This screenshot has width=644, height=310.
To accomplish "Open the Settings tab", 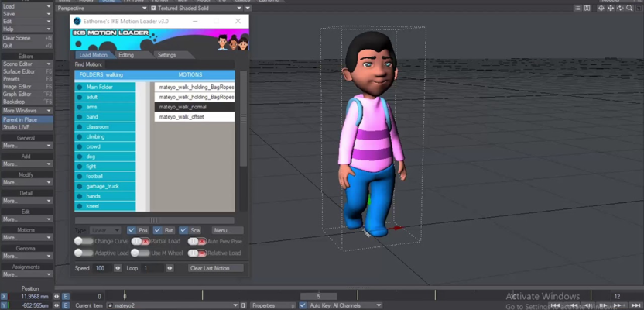I will pyautogui.click(x=166, y=55).
